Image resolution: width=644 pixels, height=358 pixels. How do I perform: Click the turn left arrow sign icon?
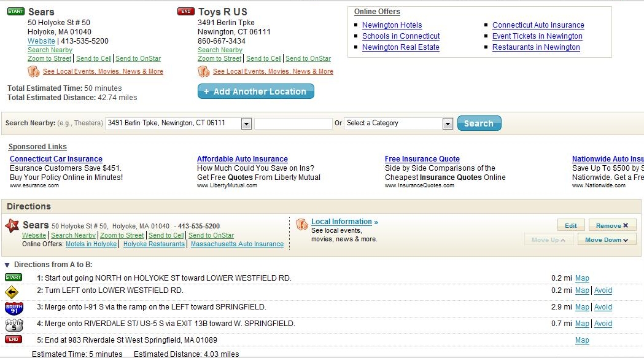[12, 292]
